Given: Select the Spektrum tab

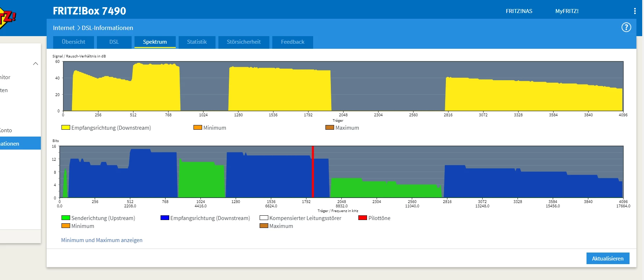Looking at the screenshot, I should pyautogui.click(x=155, y=42).
